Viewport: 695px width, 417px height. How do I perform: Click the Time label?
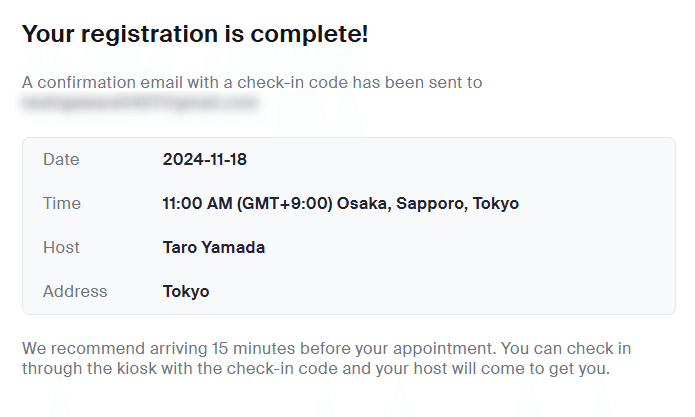pyautogui.click(x=62, y=203)
